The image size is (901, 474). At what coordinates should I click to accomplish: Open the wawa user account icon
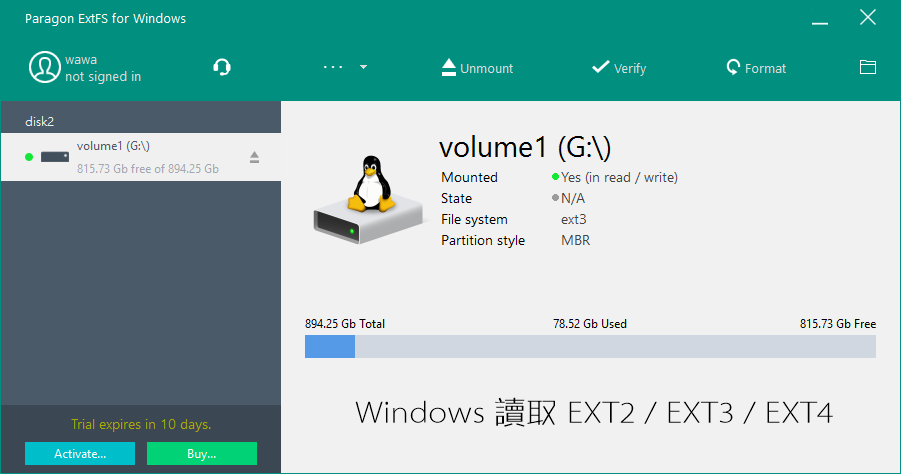pos(44,67)
